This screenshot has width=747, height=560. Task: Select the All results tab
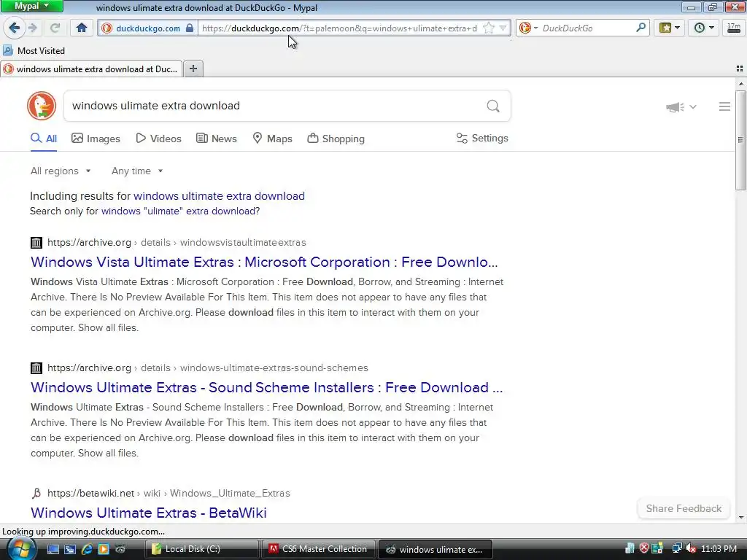coord(44,139)
